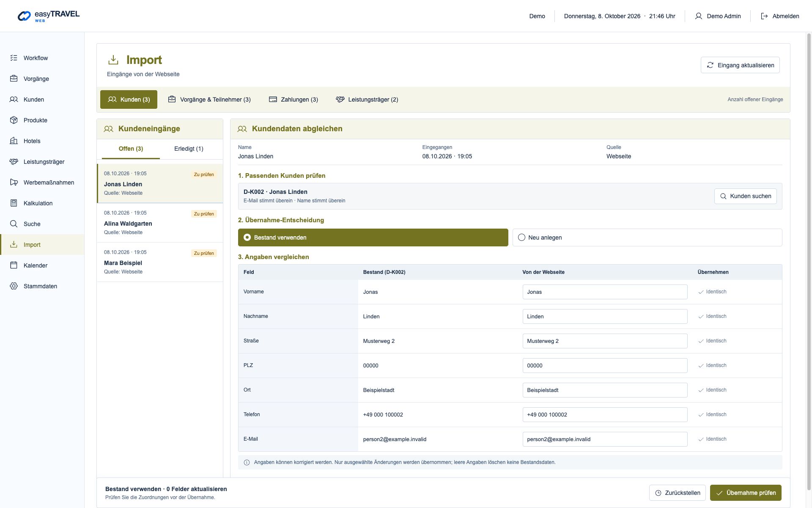Screen dimensions: 812x508
Task: Show the Erledigt (1) customer entries
Action: pos(189,149)
